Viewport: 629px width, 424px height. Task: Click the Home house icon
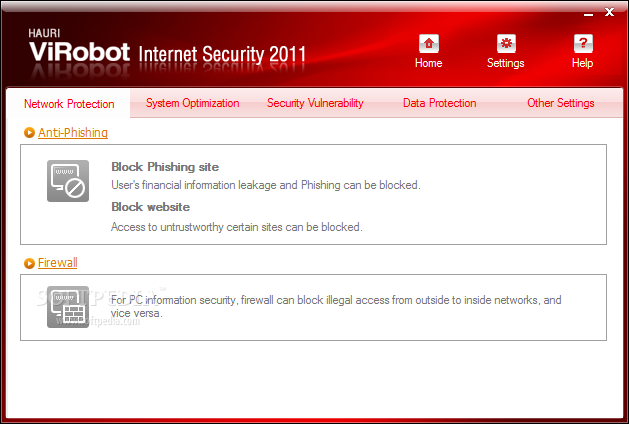pyautogui.click(x=428, y=43)
